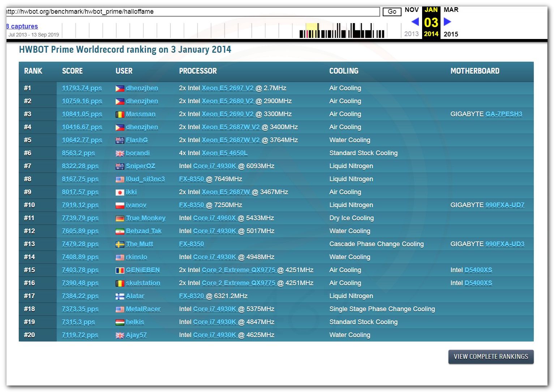Click 'Jul 2013 - 13 Sep 2019' date range
Viewport: 554px width, 392px height.
[x=34, y=35]
